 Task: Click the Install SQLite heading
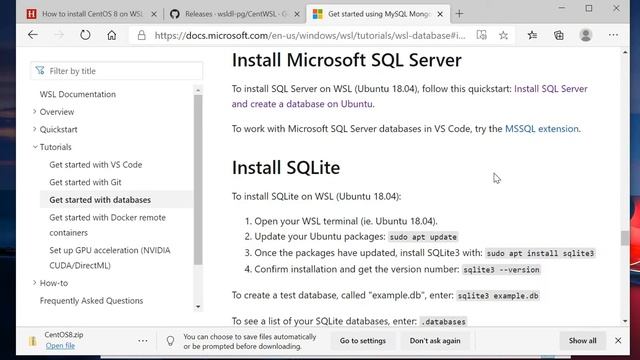tap(286, 167)
